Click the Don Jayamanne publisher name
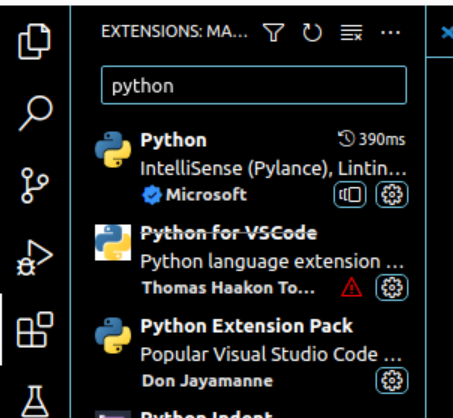 (207, 381)
